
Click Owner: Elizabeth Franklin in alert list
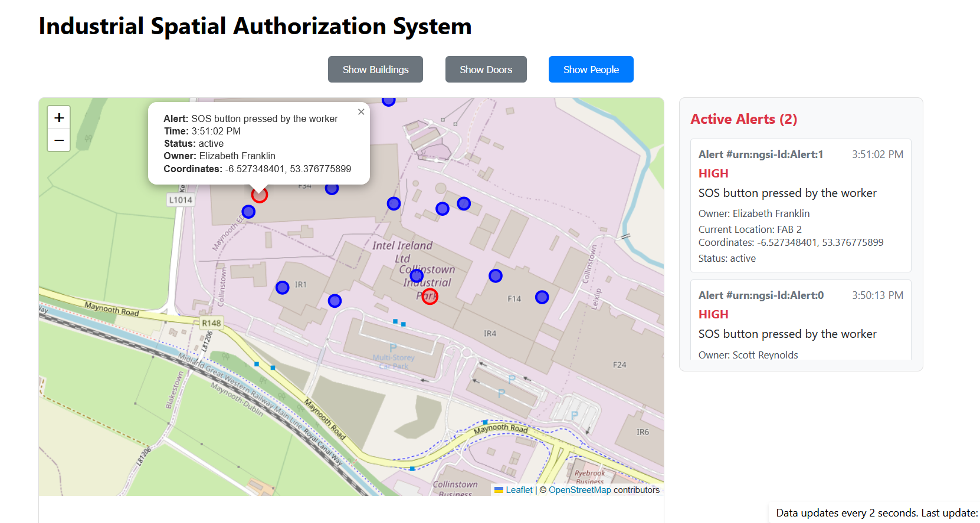754,213
